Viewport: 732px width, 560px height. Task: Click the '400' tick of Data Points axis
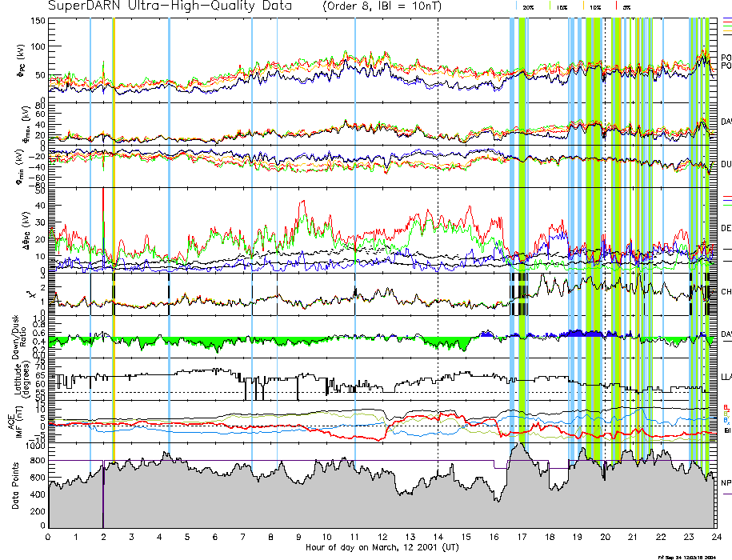click(x=38, y=494)
